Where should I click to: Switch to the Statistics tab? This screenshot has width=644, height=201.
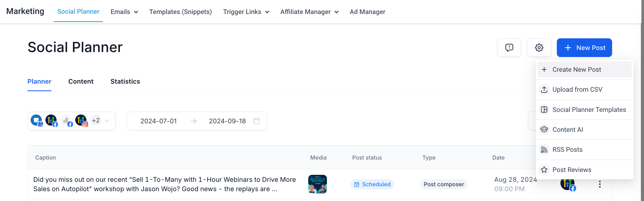[125, 82]
